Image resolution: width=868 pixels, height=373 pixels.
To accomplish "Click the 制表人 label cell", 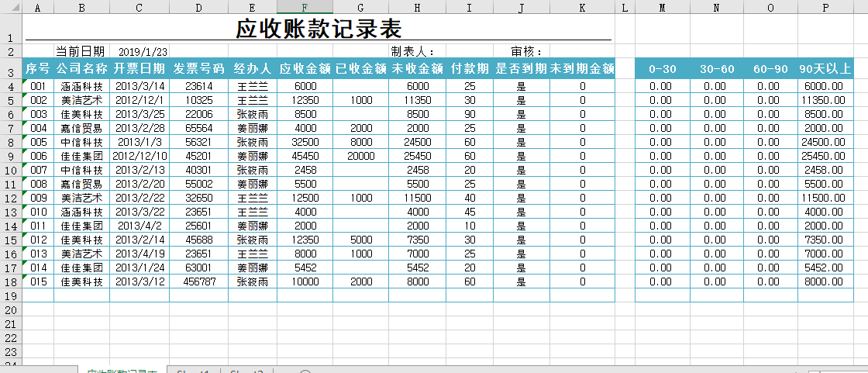I will tap(417, 52).
